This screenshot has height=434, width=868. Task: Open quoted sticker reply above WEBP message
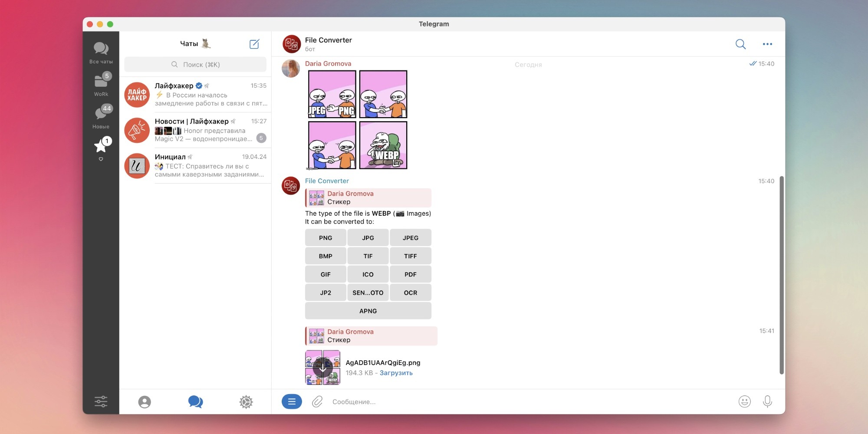(368, 197)
